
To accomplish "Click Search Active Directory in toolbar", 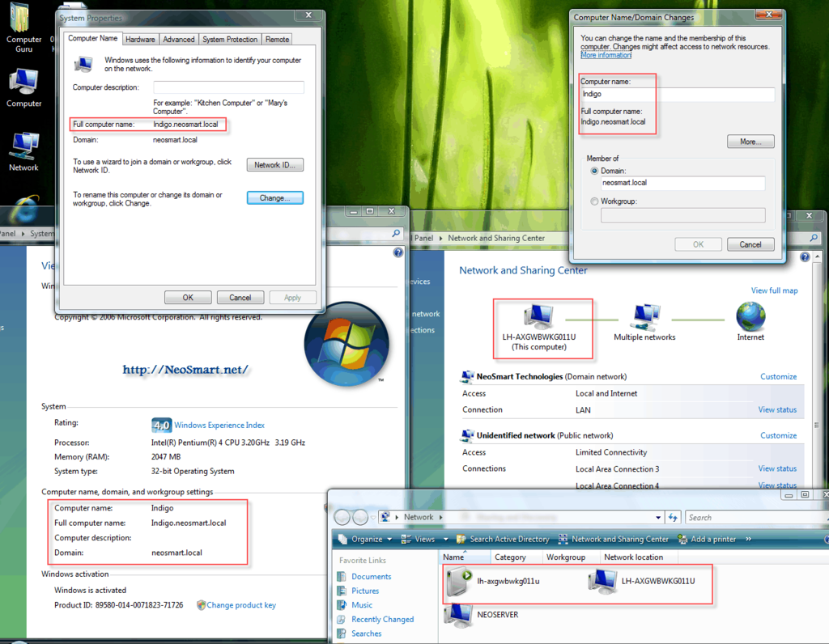I will pyautogui.click(x=503, y=539).
